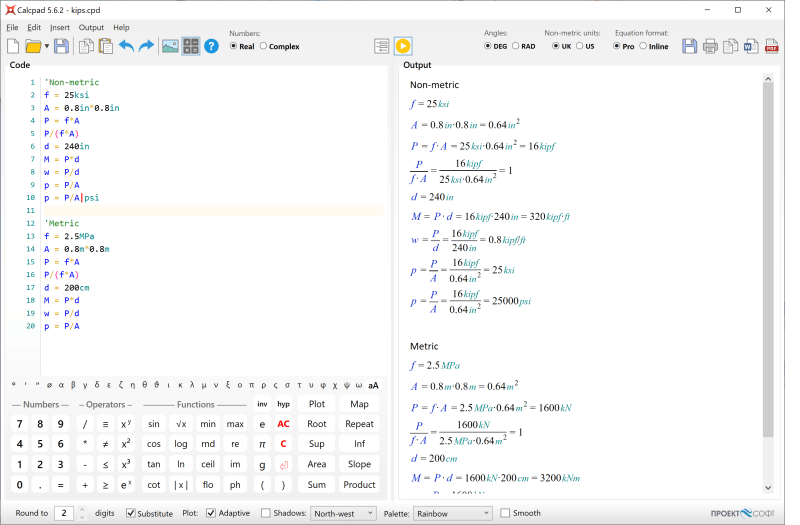The image size is (800, 525).
Task: Open a file using the folder icon
Action: point(33,46)
